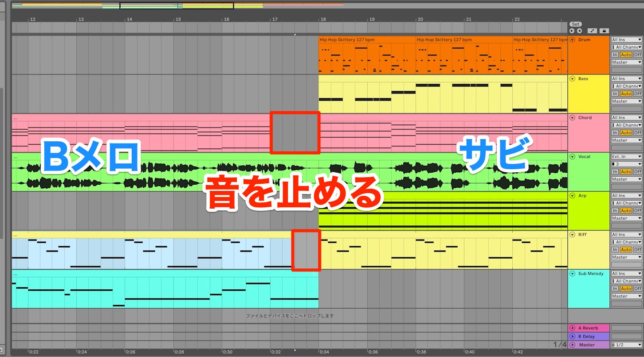Open Sub Melody All Ins input dropdown
The width and height of the screenshot is (644, 357).
[627, 274]
